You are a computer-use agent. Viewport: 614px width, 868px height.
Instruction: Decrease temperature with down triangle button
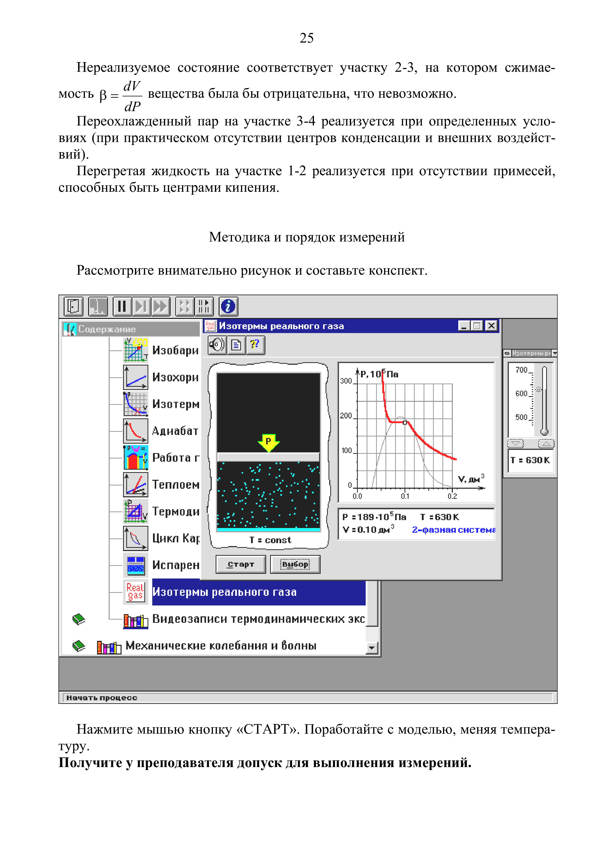pos(515,443)
